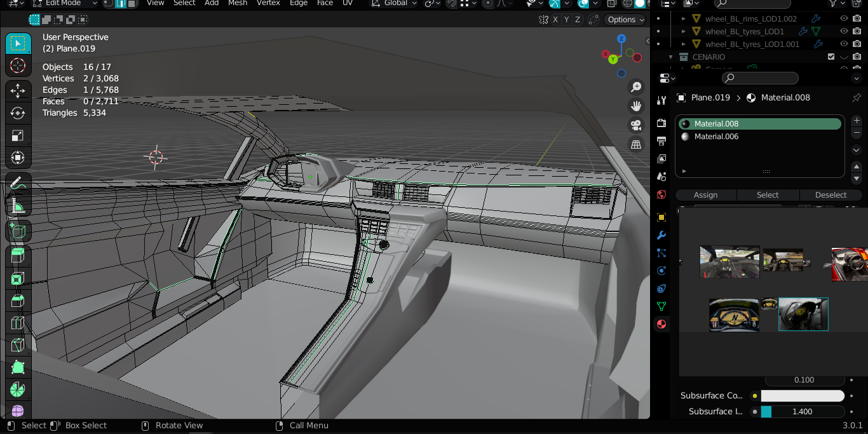The image size is (868, 434).
Task: Open the Face menu
Action: click(325, 3)
